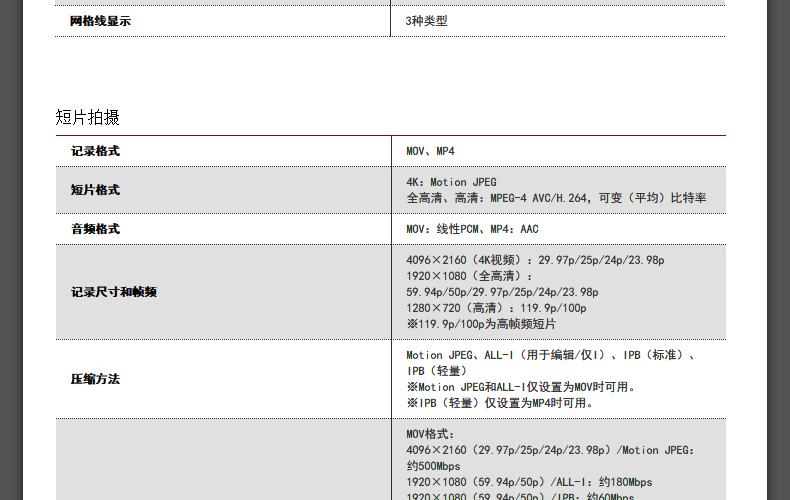The height and width of the screenshot is (500, 790).
Task: Click the '短片拍摄' section heading
Action: click(88, 117)
